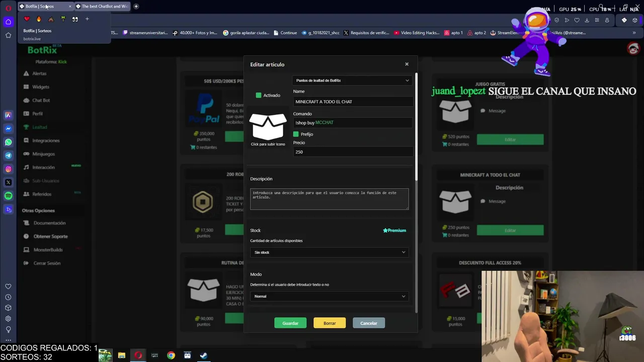This screenshot has width=644, height=362.
Task: Open the Telegram sidebar icon
Action: pyautogui.click(x=8, y=155)
